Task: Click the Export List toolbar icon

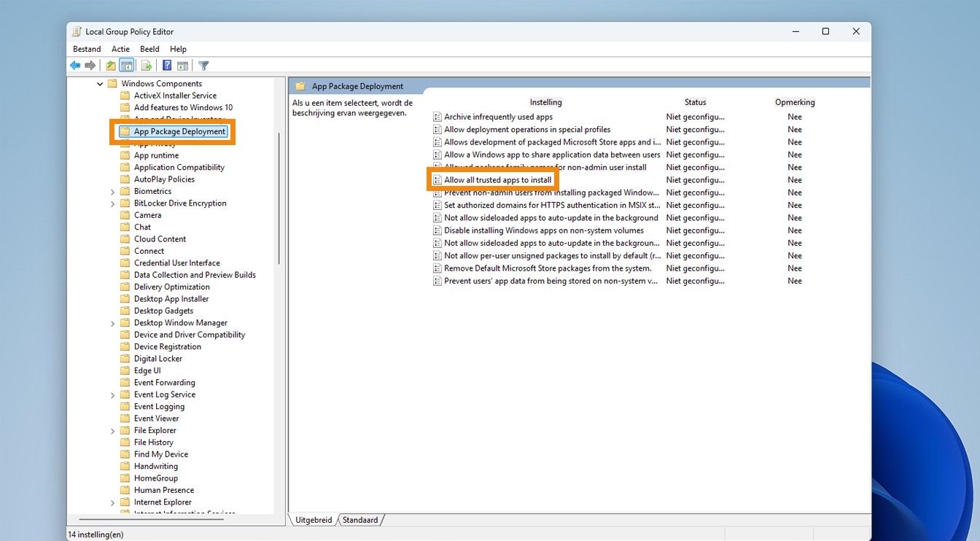Action: [146, 66]
